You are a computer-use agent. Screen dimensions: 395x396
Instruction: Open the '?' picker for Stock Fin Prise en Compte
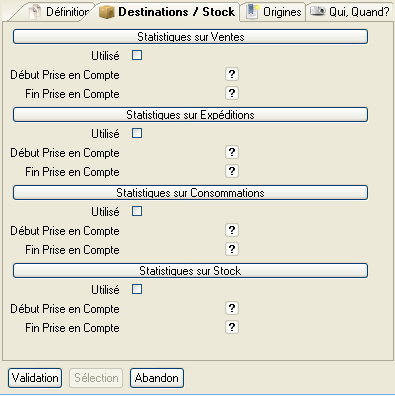232,327
